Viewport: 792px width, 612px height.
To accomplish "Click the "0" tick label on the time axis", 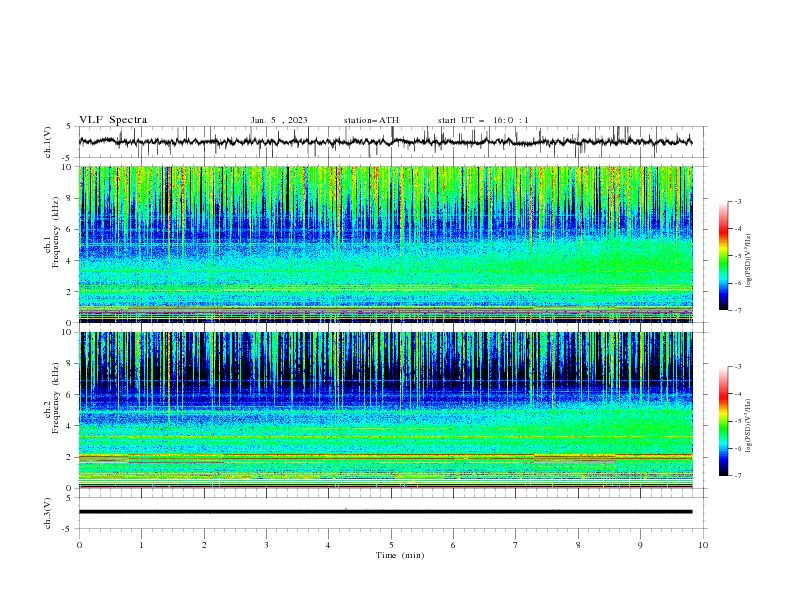I will [x=79, y=545].
